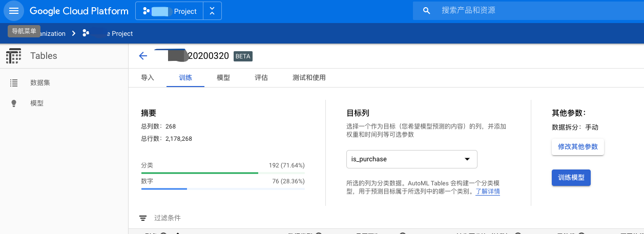The image size is (644, 234).
Task: Open the 测试和使用 tab
Action: point(309,78)
